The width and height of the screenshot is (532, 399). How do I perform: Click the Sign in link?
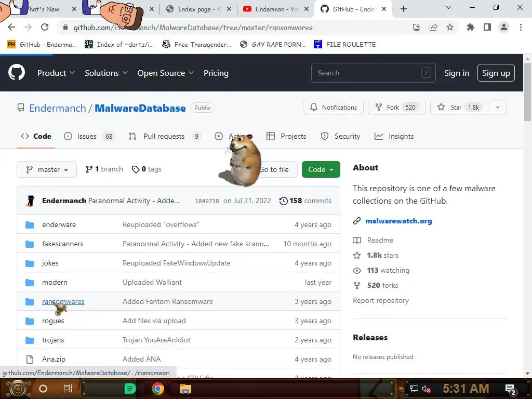coord(457,73)
